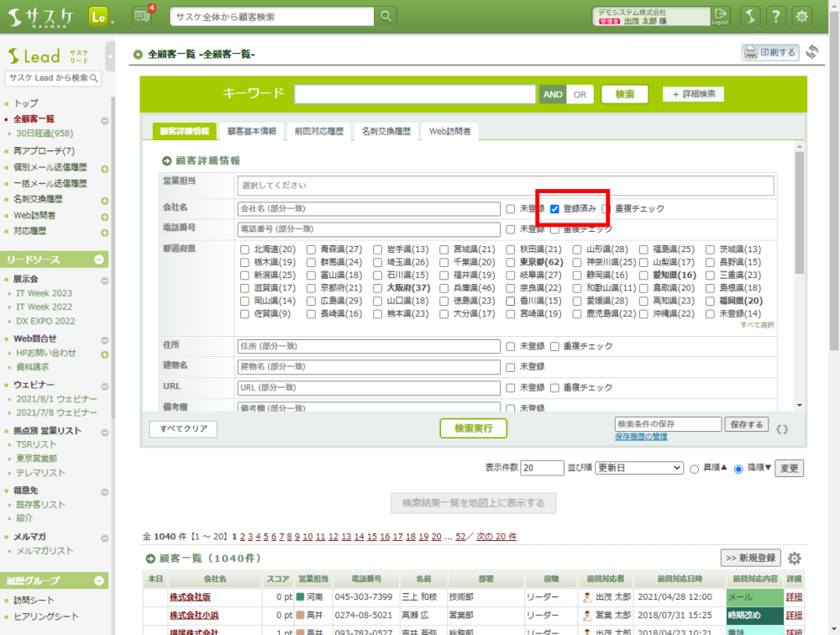Switch to the 名刺交換履歴 tab
The image size is (840, 635).
(386, 132)
